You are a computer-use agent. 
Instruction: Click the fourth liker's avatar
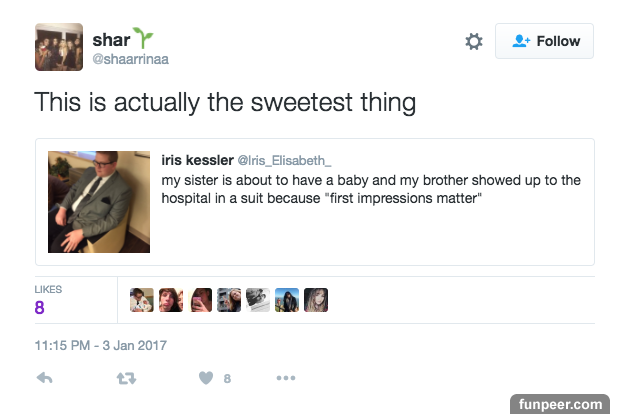[x=229, y=300]
